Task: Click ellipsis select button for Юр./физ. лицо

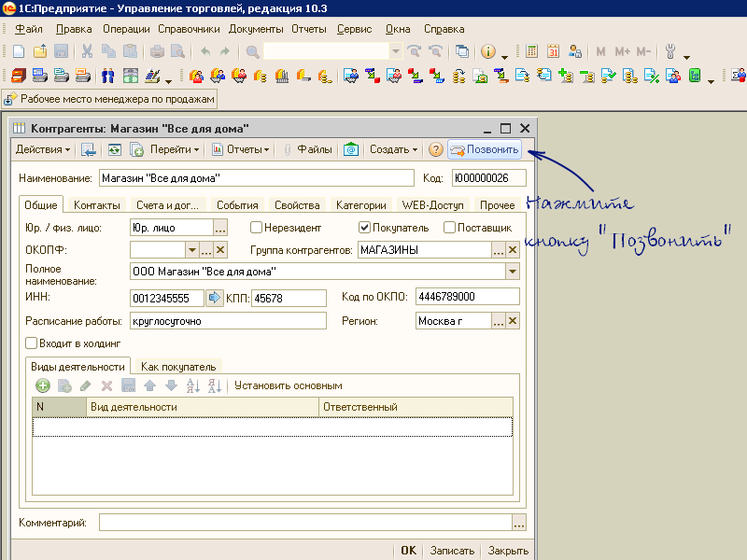Action: 220,228
